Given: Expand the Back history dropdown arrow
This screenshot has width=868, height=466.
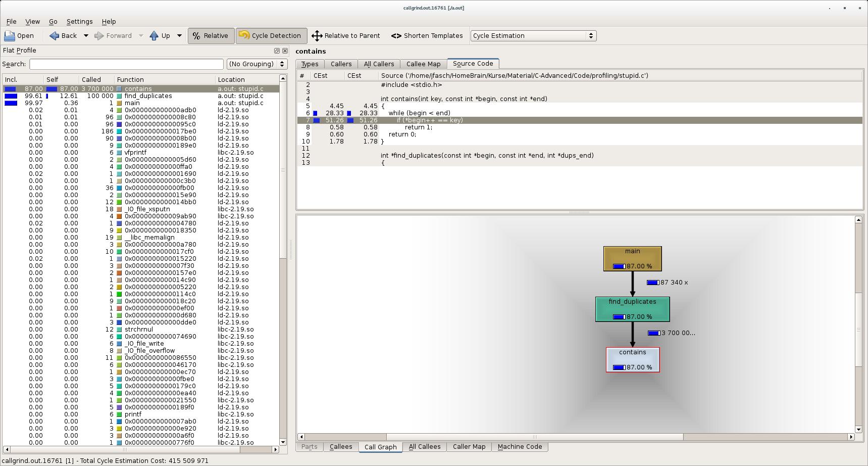Looking at the screenshot, I should click(x=86, y=36).
